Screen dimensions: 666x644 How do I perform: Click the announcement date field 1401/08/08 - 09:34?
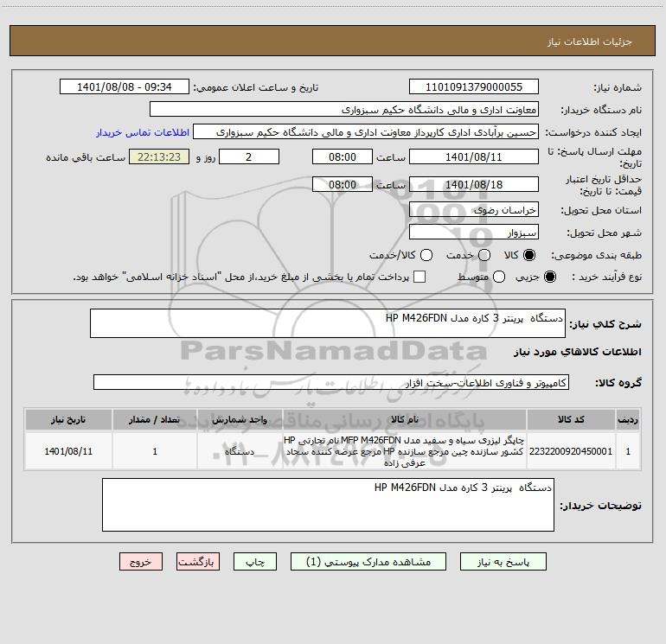(125, 87)
